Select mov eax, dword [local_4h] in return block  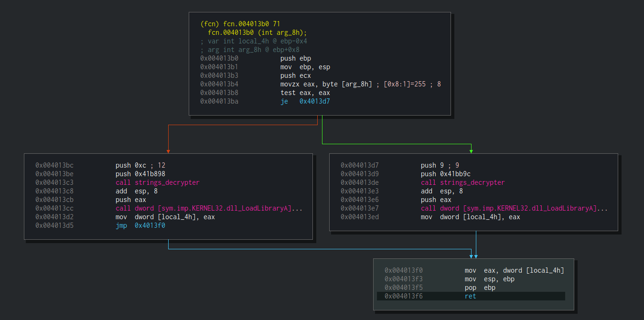tap(514, 270)
